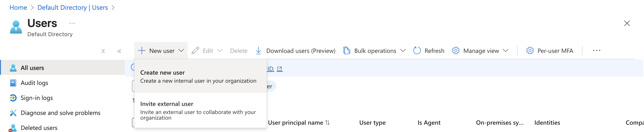Open Default Directory | Users breadcrumb
644x132 pixels.
[72, 7]
